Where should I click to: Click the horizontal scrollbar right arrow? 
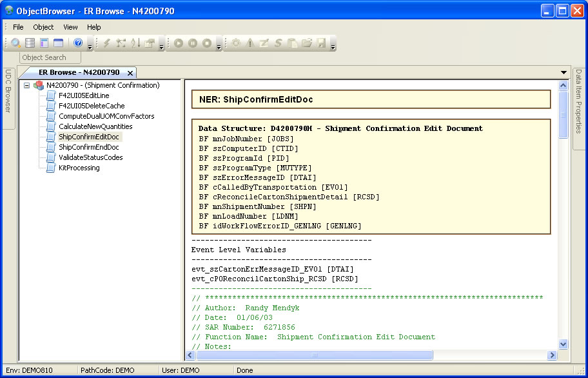[552, 355]
